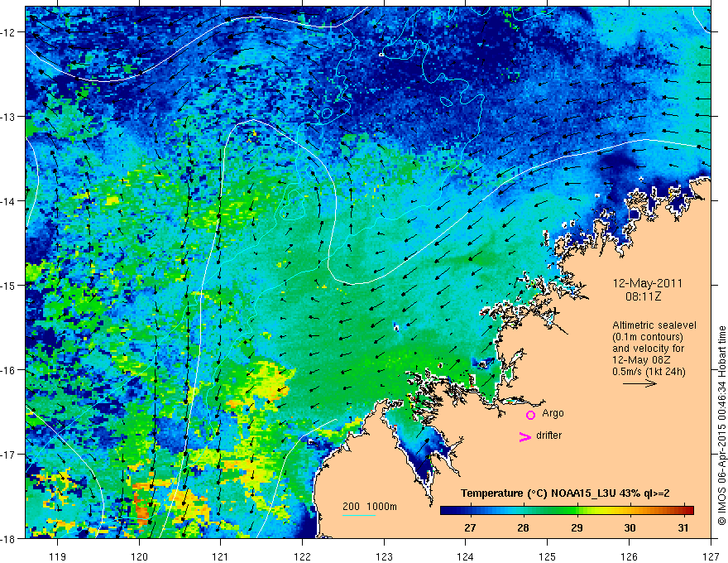The height and width of the screenshot is (563, 728).
Task: Click the 'Argo' legend label
Action: pos(553,413)
